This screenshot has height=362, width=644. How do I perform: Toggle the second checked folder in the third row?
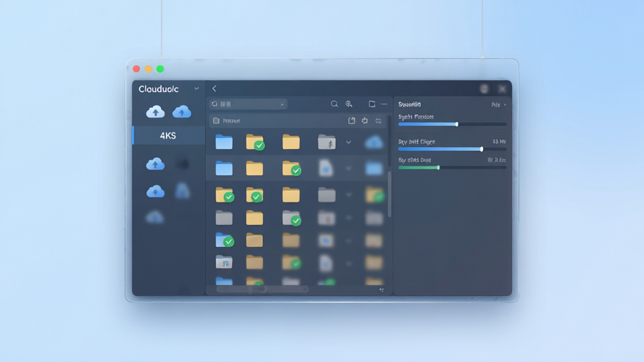pyautogui.click(x=255, y=195)
